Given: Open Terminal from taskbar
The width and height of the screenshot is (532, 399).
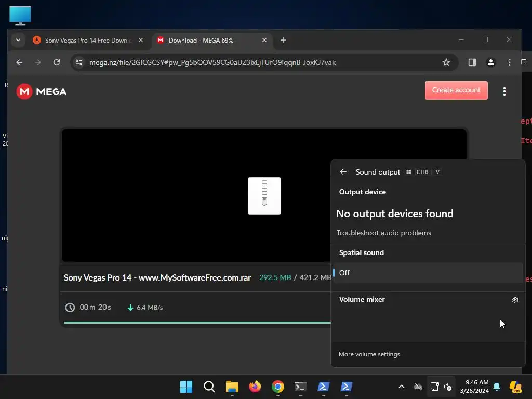Looking at the screenshot, I should (x=301, y=387).
